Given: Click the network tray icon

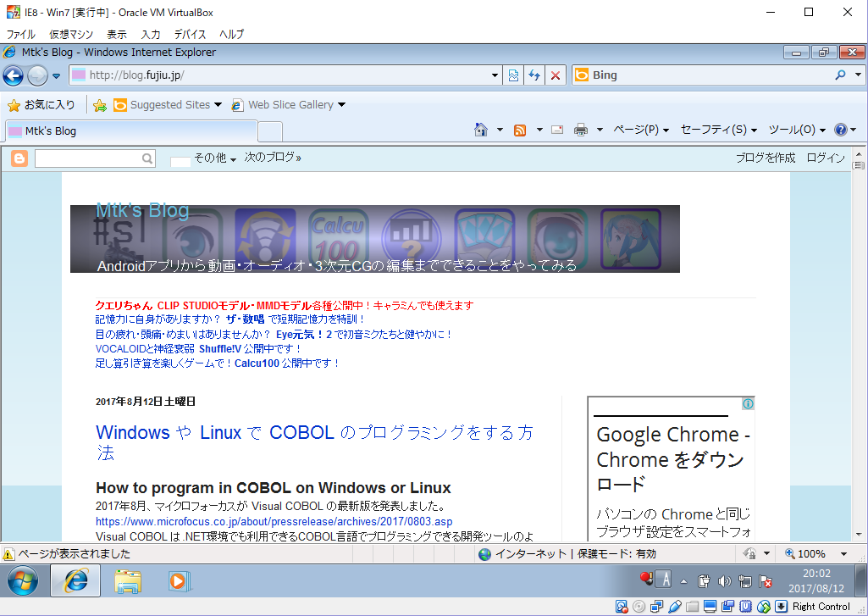Looking at the screenshot, I should [745, 581].
